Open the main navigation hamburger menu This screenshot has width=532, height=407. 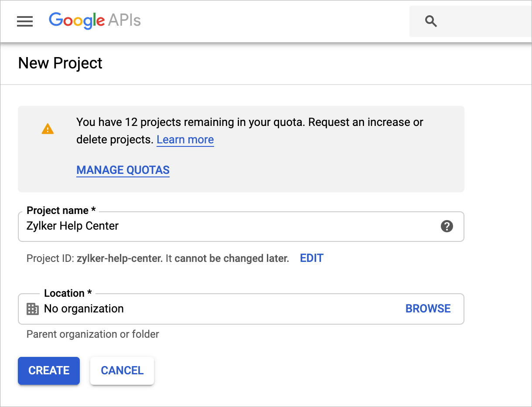coord(25,21)
